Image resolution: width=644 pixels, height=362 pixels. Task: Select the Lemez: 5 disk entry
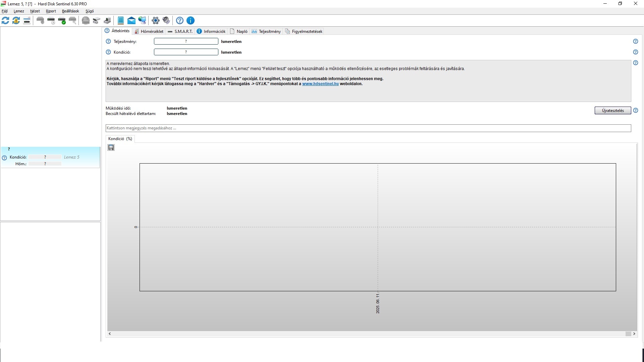(x=50, y=157)
